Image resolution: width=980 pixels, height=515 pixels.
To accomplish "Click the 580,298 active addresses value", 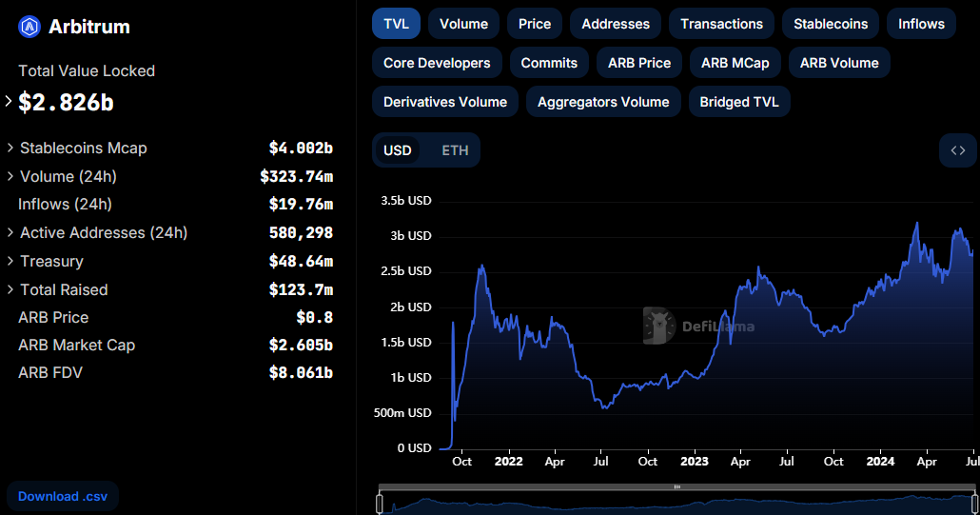I will point(301,232).
